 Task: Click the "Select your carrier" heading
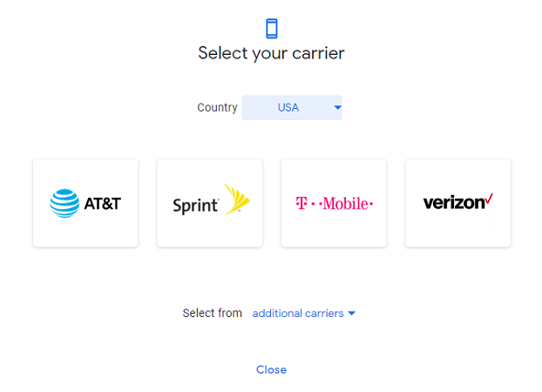[271, 53]
